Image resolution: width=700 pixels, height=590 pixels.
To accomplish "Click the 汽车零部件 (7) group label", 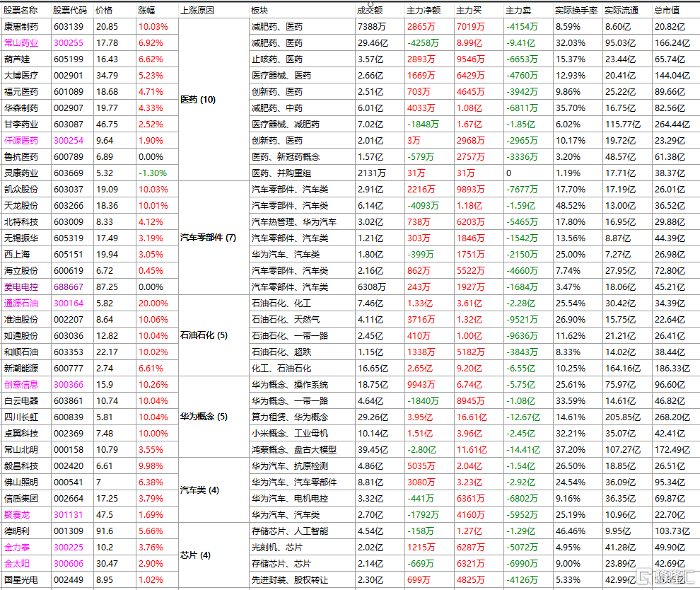I will pyautogui.click(x=208, y=238).
